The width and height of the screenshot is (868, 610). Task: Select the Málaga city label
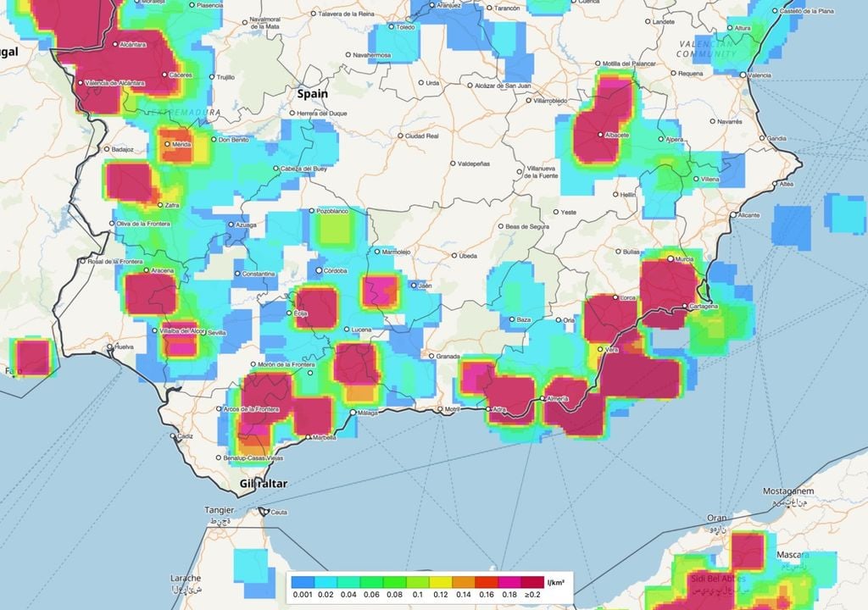pos(368,413)
